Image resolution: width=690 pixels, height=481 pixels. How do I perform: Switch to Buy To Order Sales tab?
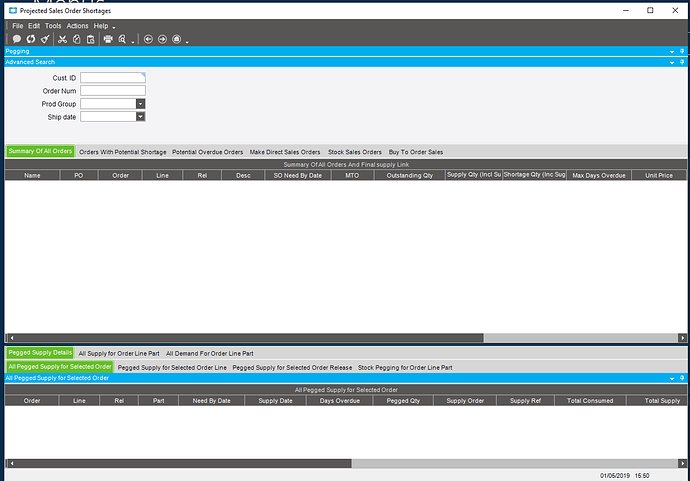[416, 152]
